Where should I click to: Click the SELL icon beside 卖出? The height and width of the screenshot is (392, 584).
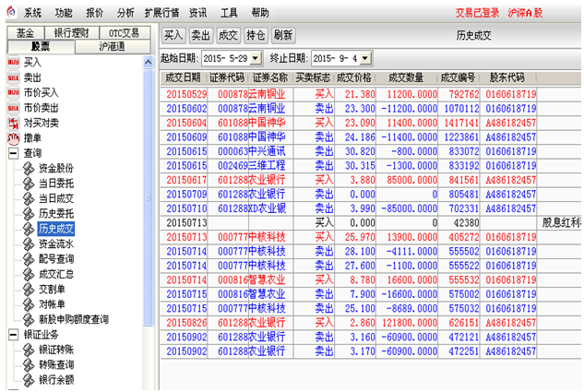tap(14, 77)
